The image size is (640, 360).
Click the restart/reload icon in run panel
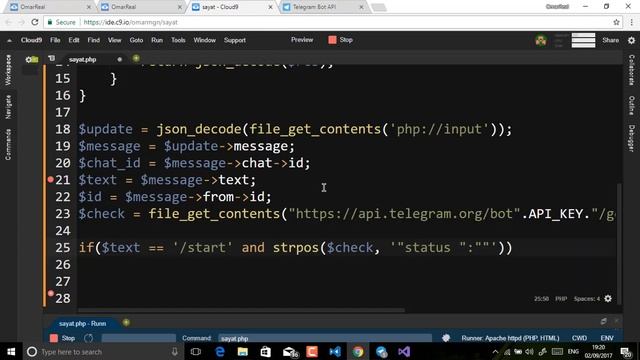tap(89, 338)
